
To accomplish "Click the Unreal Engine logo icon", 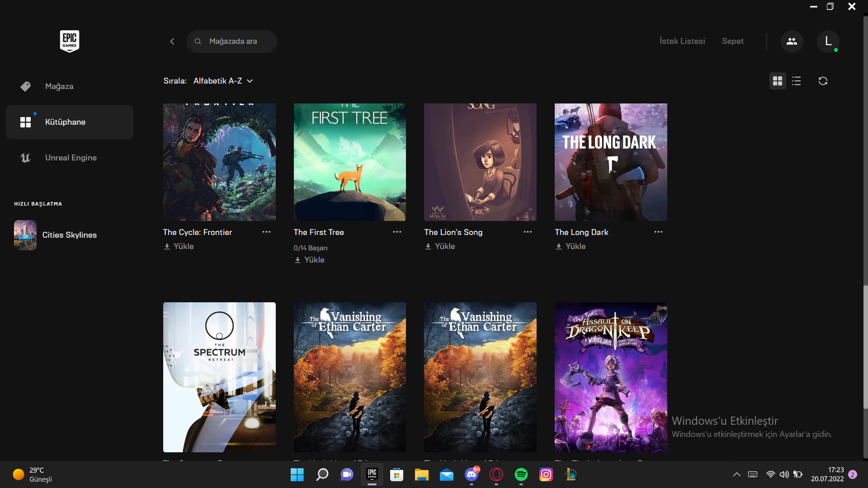I will [x=26, y=158].
